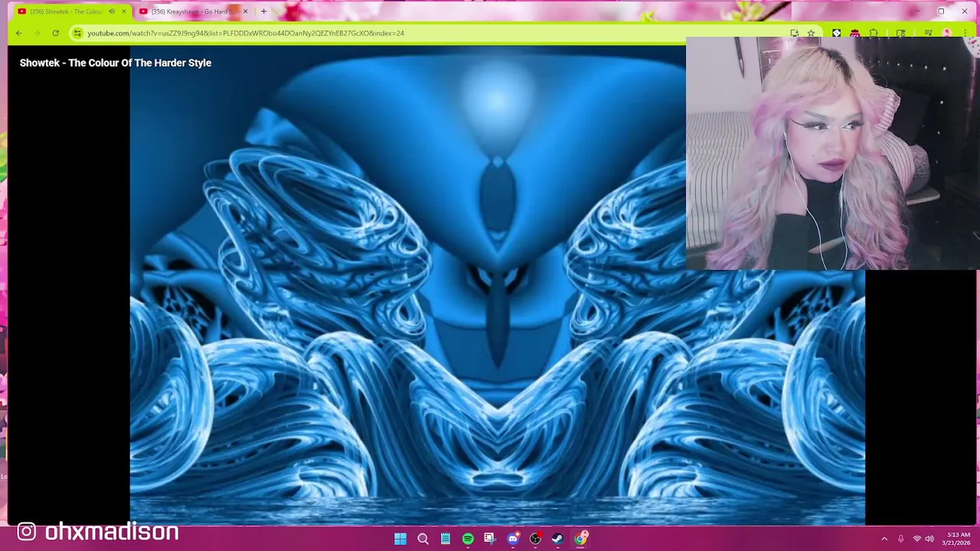The width and height of the screenshot is (980, 551).
Task: Click the microphone icon in system tray
Action: pos(900,539)
